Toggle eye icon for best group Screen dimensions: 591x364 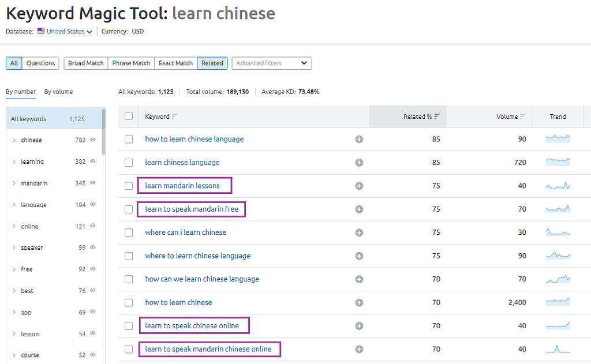[x=93, y=290]
